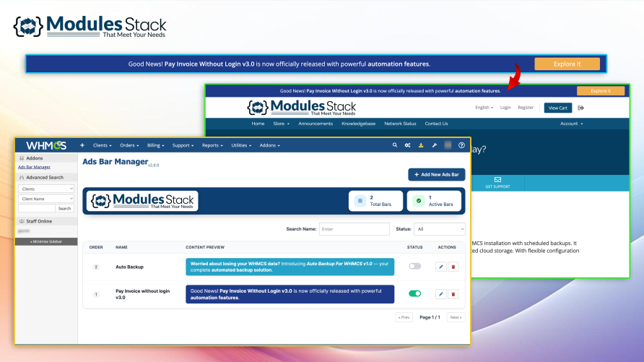Open the Addons menu dropdown
Image resolution: width=644 pixels, height=362 pixels.
(269, 145)
